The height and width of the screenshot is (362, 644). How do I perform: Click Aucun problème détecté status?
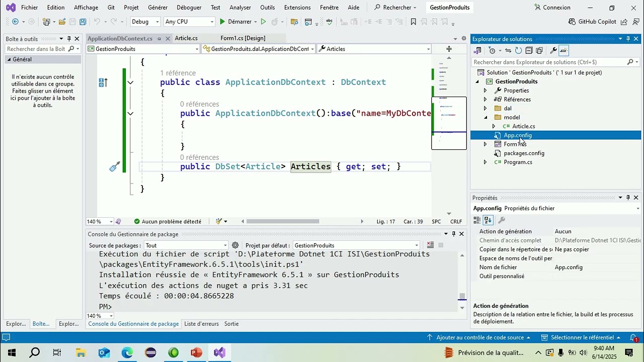click(168, 221)
